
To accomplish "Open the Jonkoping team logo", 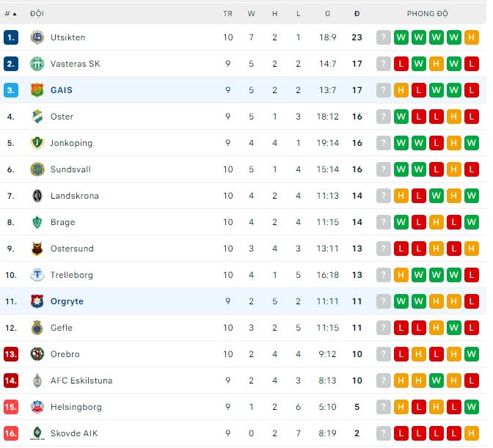I will 37,143.
